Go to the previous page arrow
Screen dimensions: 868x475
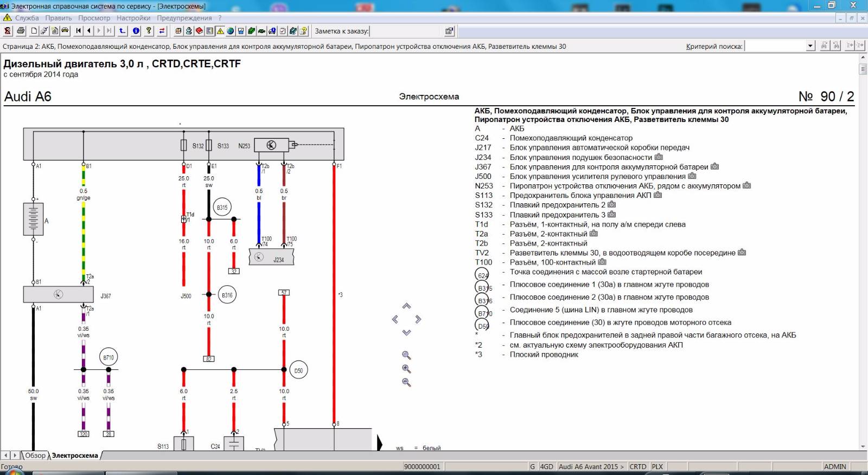coord(89,31)
